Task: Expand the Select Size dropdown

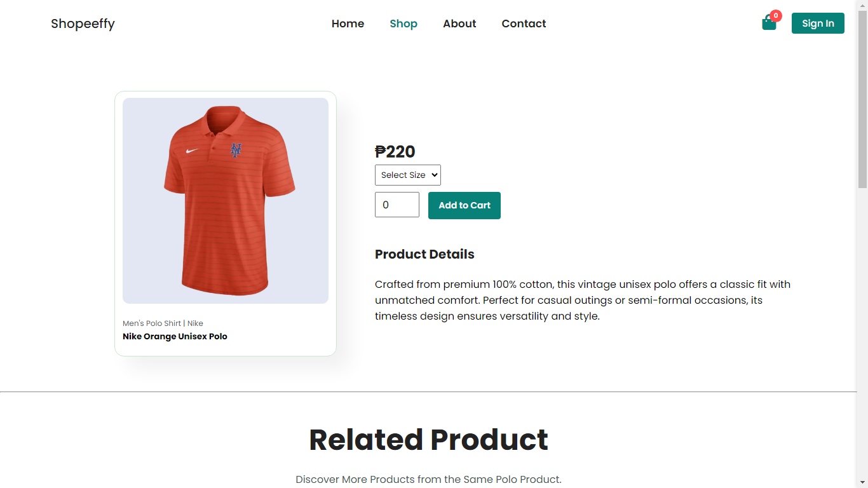Action: [408, 175]
